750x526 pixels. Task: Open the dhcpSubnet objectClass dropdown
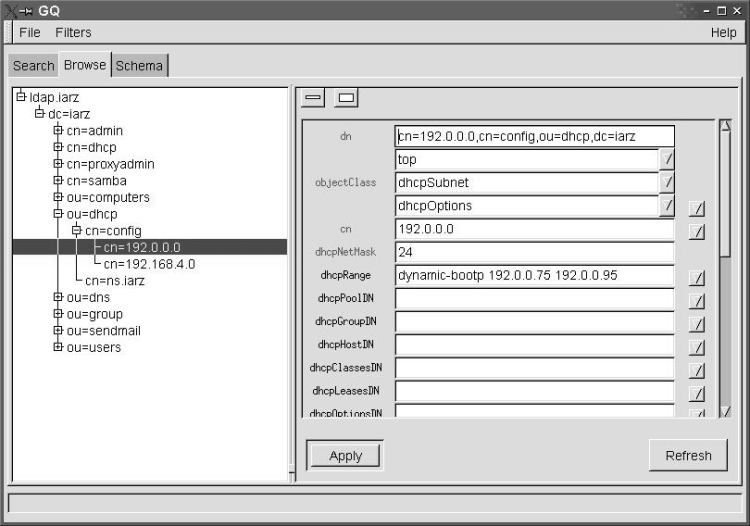coord(667,183)
